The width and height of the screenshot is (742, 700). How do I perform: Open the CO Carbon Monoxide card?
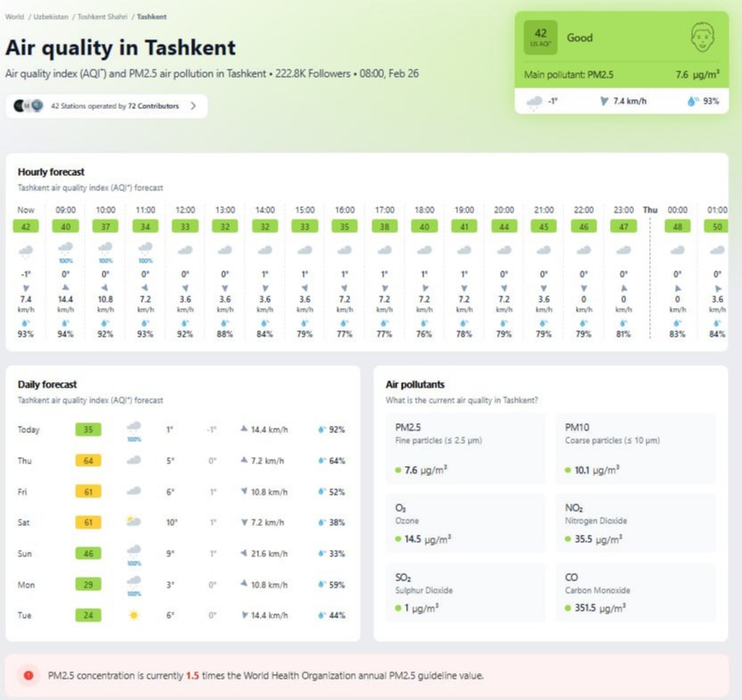[x=635, y=592]
